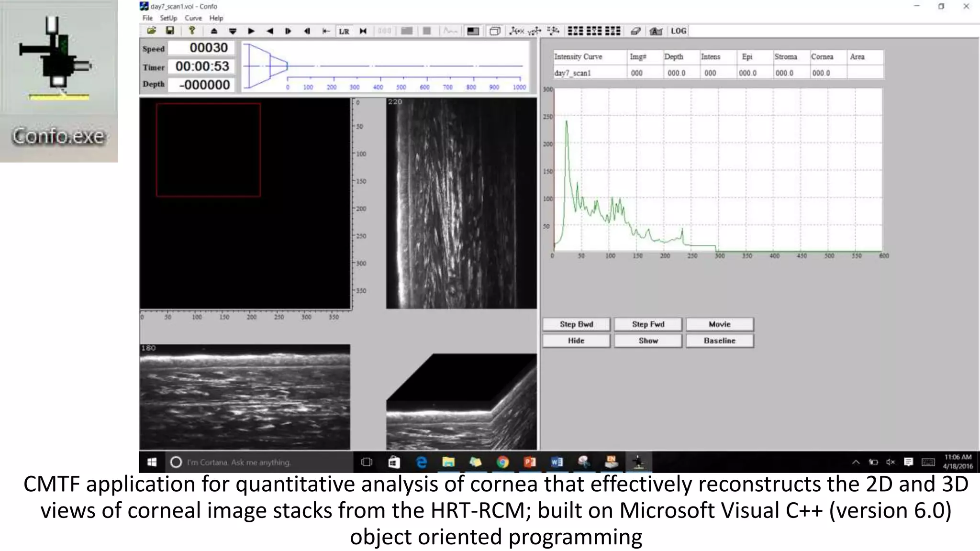Select the second grid layout icon
The width and height of the screenshot is (980, 551).
point(594,31)
